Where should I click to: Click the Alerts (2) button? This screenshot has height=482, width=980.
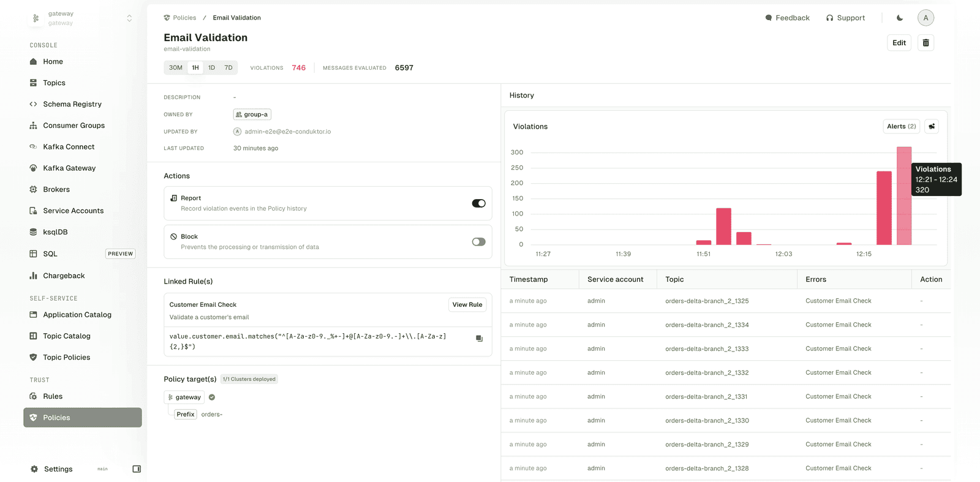pyautogui.click(x=901, y=127)
